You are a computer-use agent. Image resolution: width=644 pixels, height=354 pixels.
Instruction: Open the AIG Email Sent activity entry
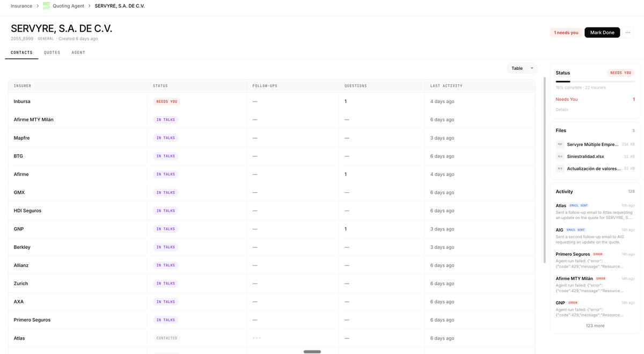[595, 236]
